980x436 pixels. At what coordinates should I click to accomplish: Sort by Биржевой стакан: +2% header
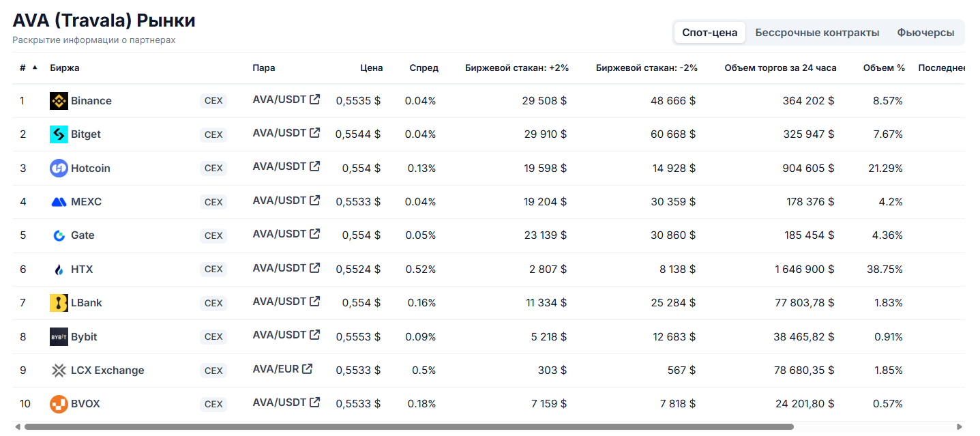517,68
